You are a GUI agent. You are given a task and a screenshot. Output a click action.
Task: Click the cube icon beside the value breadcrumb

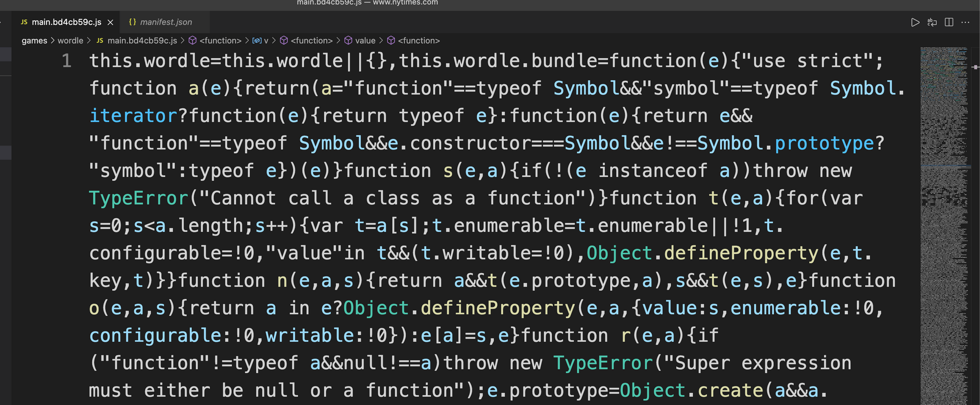(x=348, y=40)
